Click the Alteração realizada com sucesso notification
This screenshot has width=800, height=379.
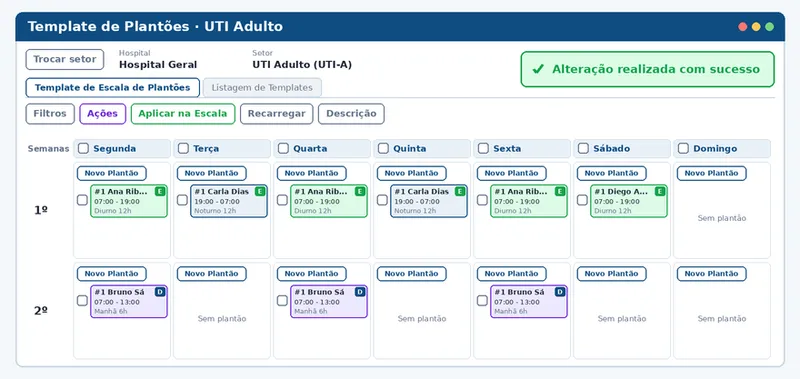(647, 69)
